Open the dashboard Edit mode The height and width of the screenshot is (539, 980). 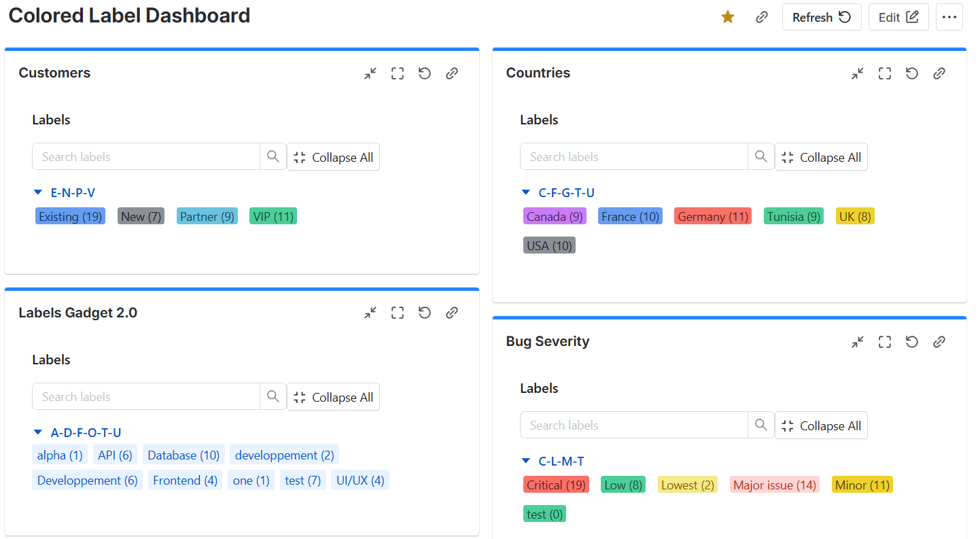898,17
